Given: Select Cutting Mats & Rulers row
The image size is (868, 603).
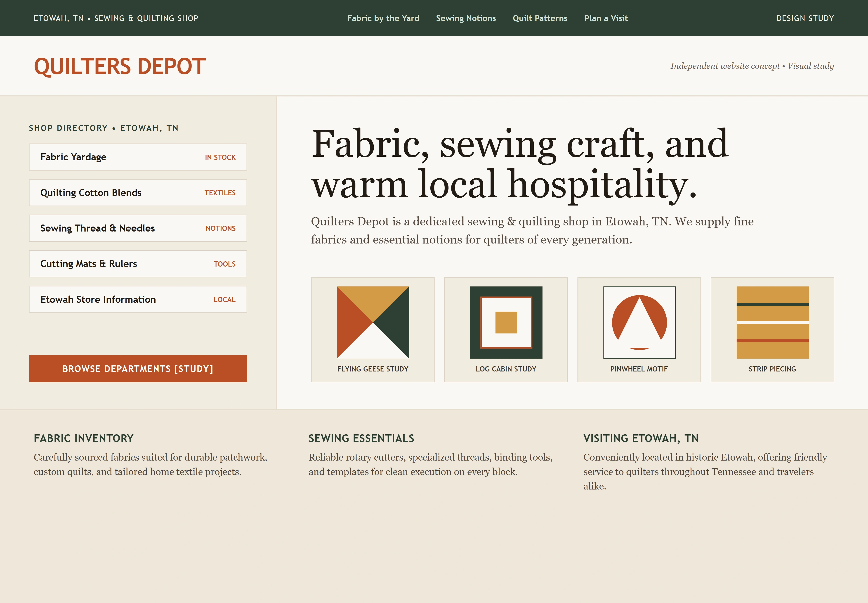Looking at the screenshot, I should (x=138, y=263).
